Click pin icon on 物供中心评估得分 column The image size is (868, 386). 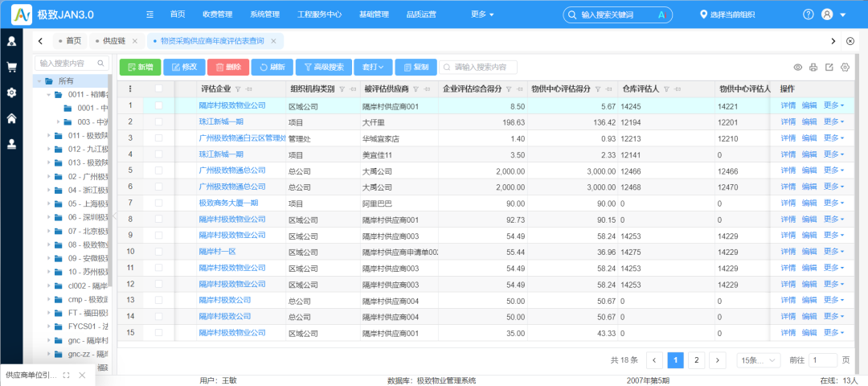pyautogui.click(x=608, y=88)
